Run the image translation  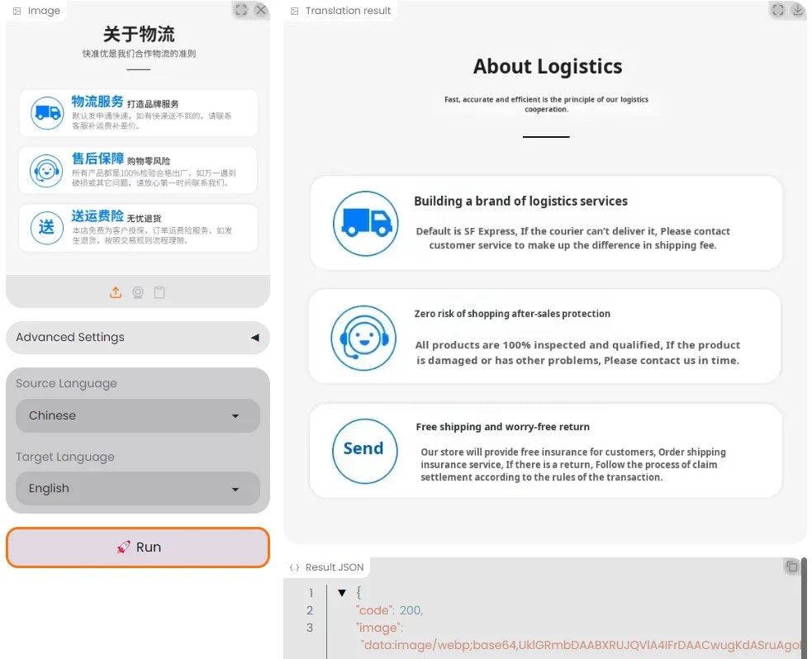coord(137,547)
